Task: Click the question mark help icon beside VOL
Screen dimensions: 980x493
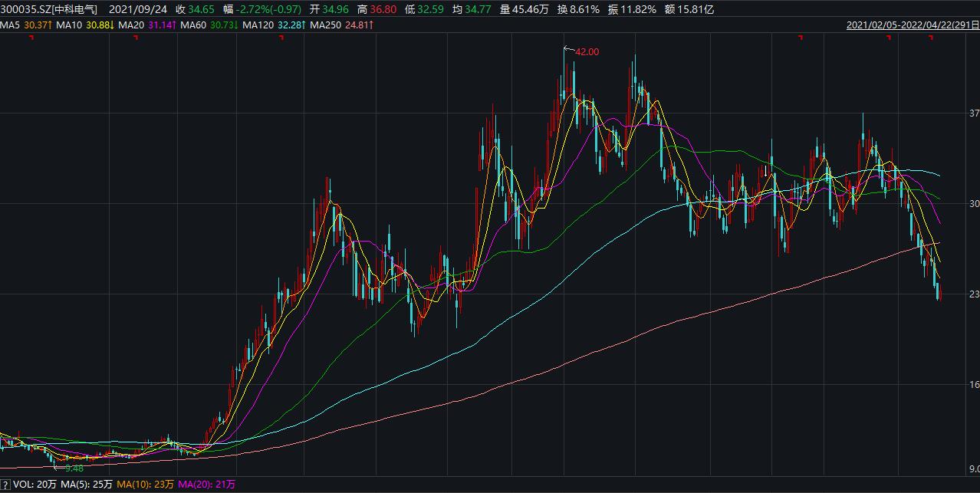Action: pos(6,485)
